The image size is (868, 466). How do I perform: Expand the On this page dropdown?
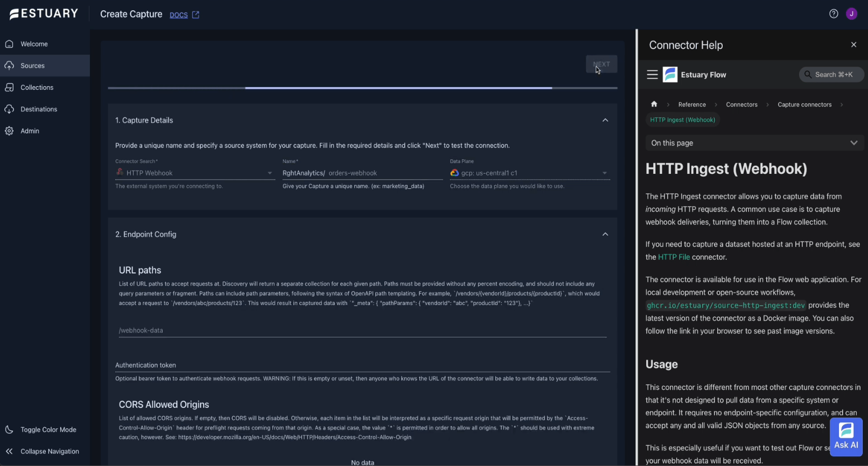pyautogui.click(x=754, y=143)
